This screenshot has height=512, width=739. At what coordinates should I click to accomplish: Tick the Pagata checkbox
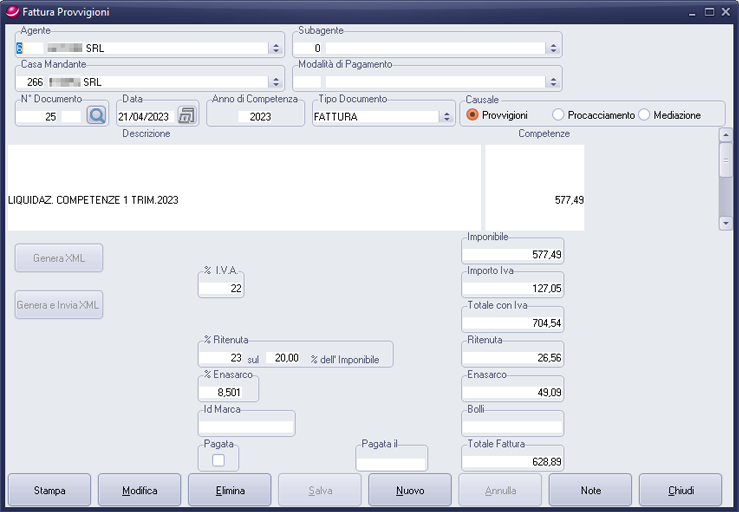click(218, 460)
